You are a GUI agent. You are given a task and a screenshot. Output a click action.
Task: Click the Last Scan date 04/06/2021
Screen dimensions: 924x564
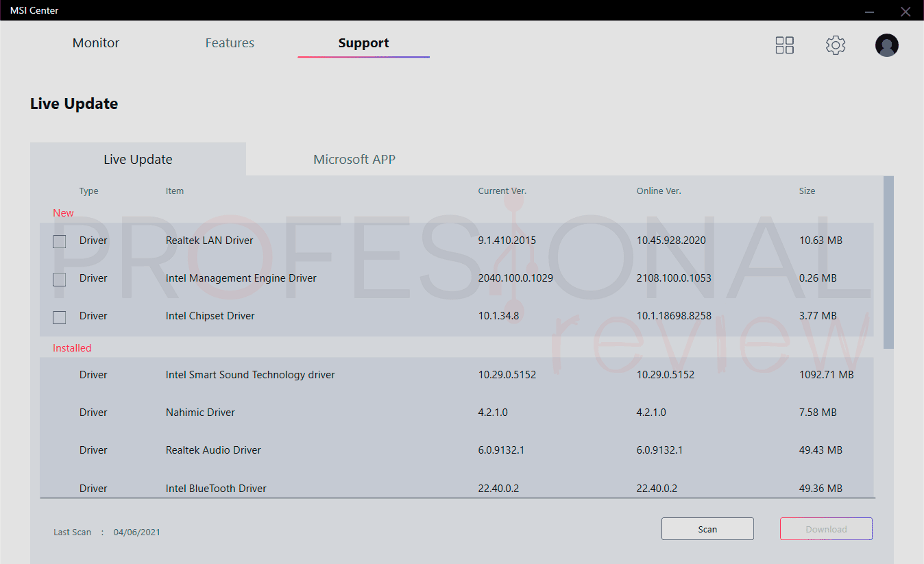(x=137, y=532)
